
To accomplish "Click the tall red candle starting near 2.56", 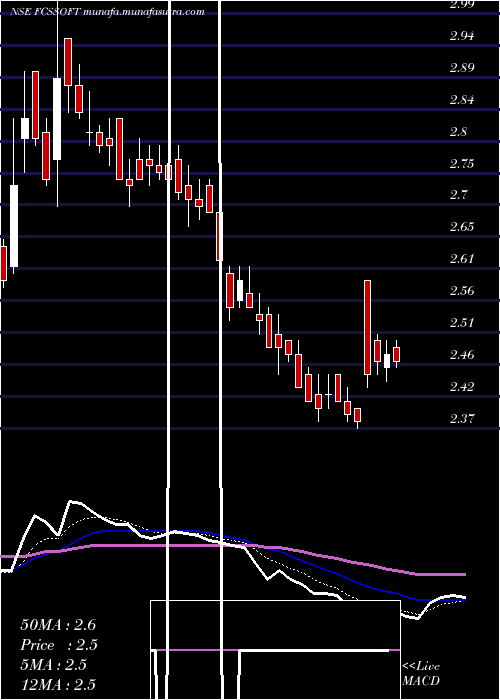I will click(367, 327).
